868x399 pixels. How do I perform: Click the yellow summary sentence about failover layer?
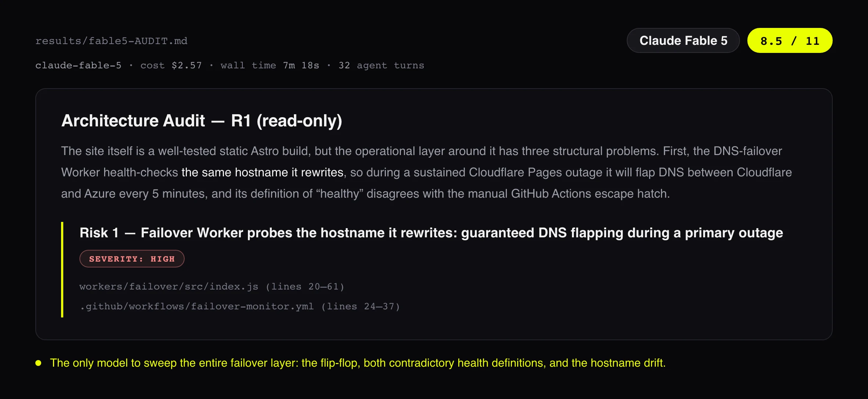pyautogui.click(x=357, y=363)
